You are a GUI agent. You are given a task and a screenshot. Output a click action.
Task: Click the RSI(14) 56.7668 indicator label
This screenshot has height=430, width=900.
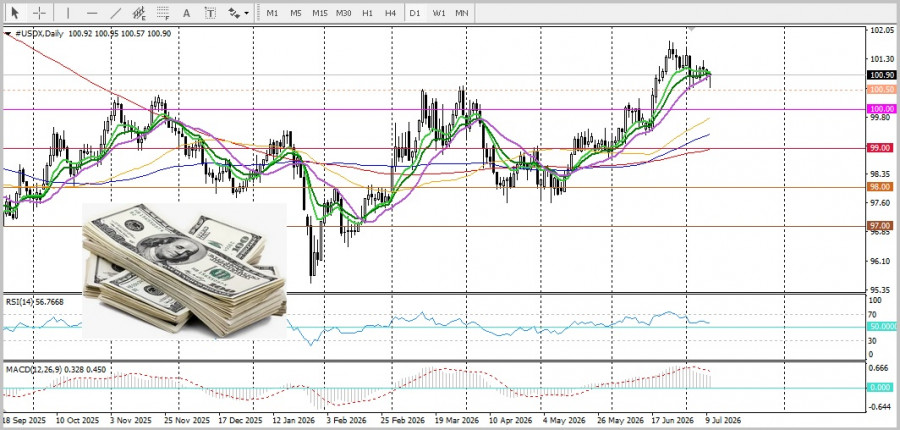(x=34, y=302)
